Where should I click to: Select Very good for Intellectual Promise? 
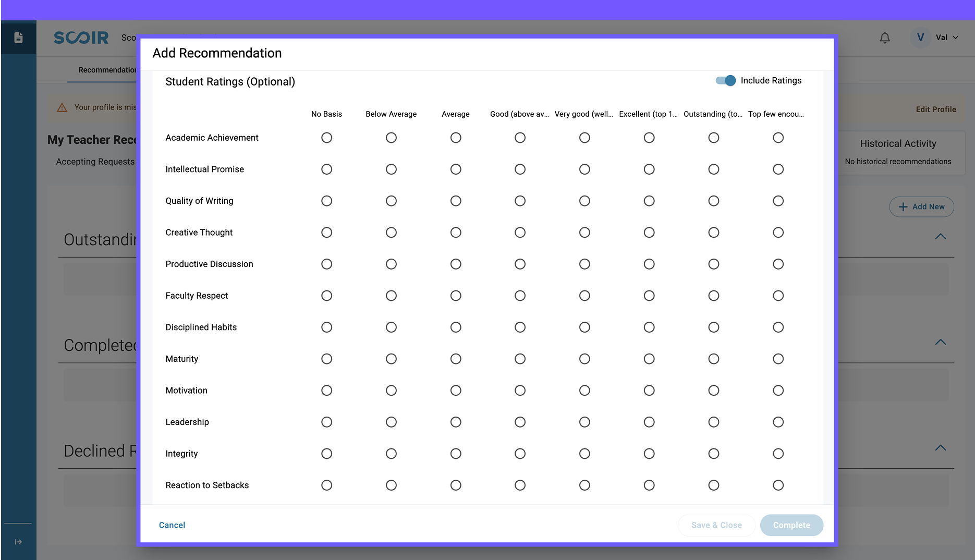click(x=584, y=169)
